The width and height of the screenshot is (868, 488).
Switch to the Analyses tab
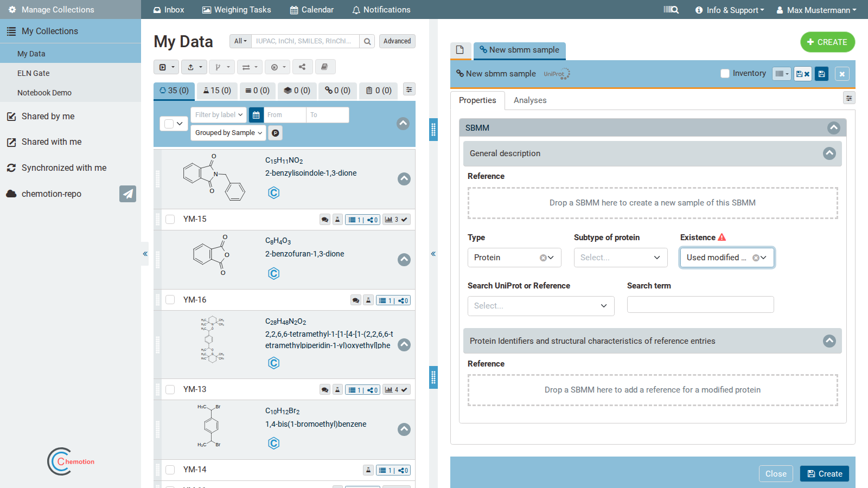point(530,100)
